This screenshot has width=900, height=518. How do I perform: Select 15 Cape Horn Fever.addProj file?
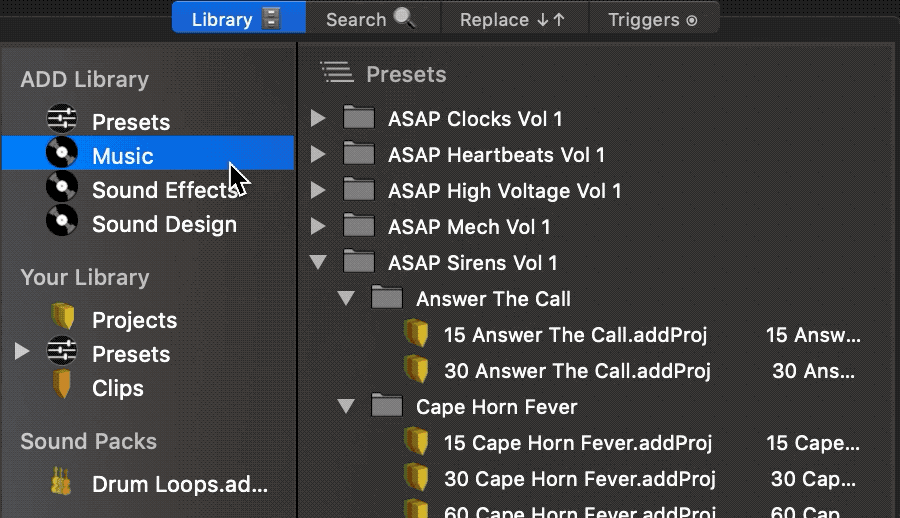[x=577, y=443]
